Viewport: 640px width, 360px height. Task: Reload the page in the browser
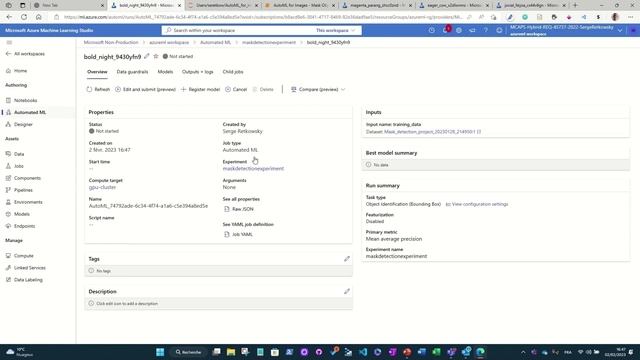pyautogui.click(x=24, y=17)
